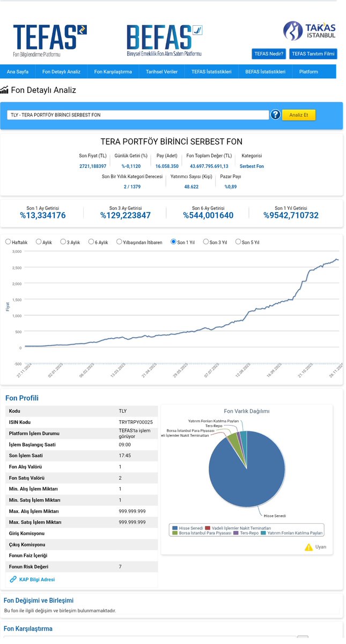
Task: Select the Aylık radio button
Action: pyautogui.click(x=39, y=242)
